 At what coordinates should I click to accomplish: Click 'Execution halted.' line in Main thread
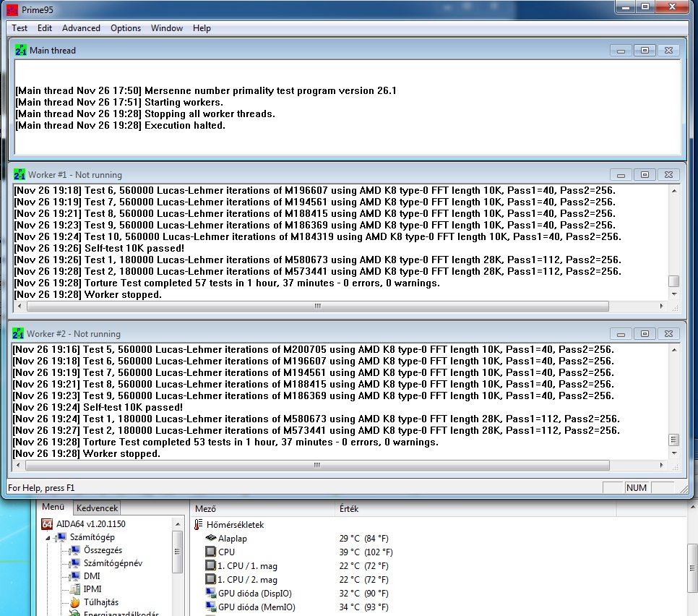pos(120,125)
